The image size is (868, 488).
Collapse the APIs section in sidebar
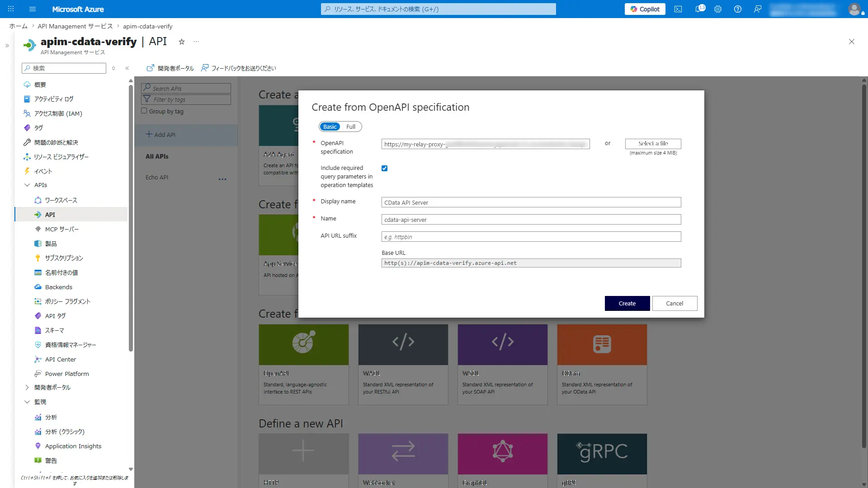27,185
